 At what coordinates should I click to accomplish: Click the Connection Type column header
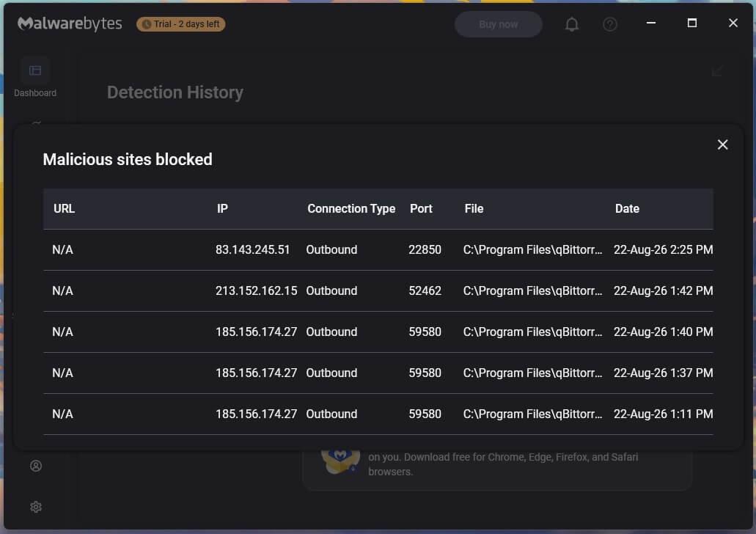click(x=351, y=209)
